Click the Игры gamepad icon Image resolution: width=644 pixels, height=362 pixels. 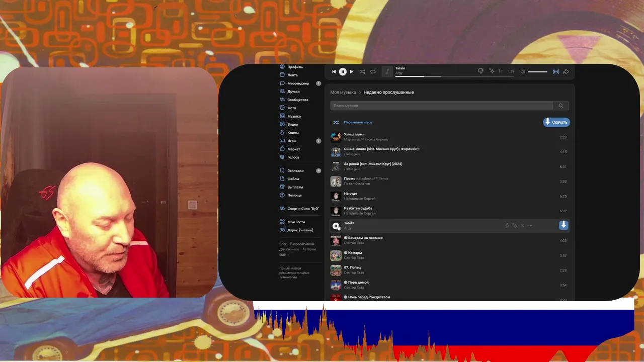click(x=282, y=141)
